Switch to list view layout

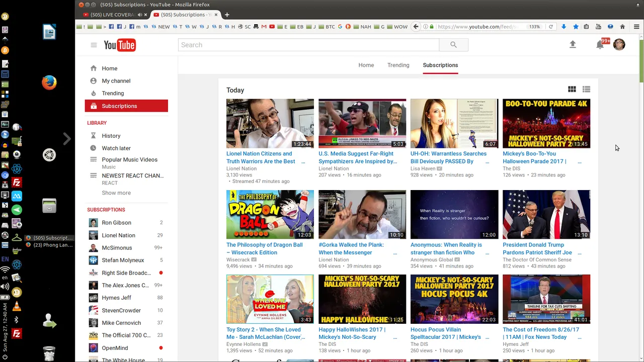pyautogui.click(x=586, y=89)
